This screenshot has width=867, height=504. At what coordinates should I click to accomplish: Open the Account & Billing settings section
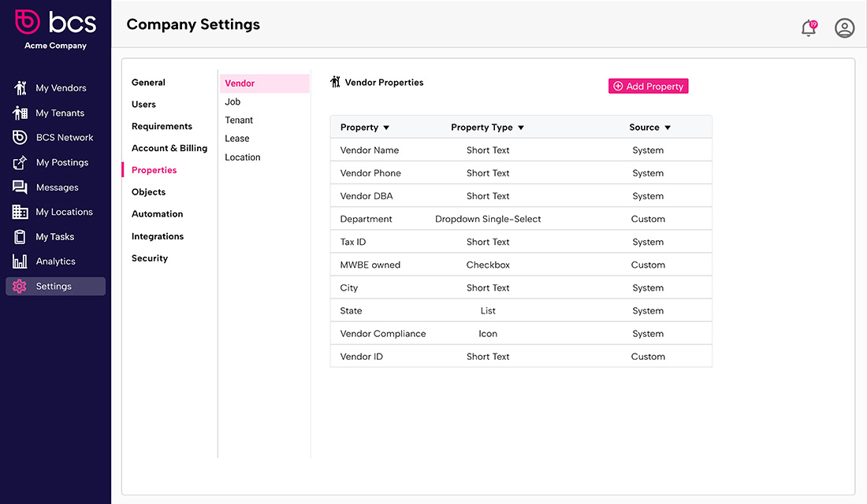(169, 148)
